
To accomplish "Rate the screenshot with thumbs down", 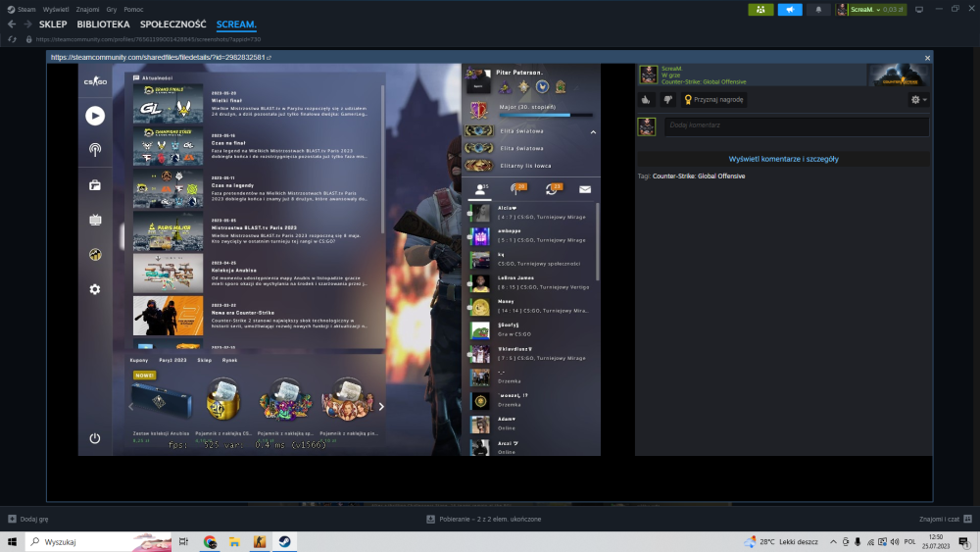I will 667,99.
